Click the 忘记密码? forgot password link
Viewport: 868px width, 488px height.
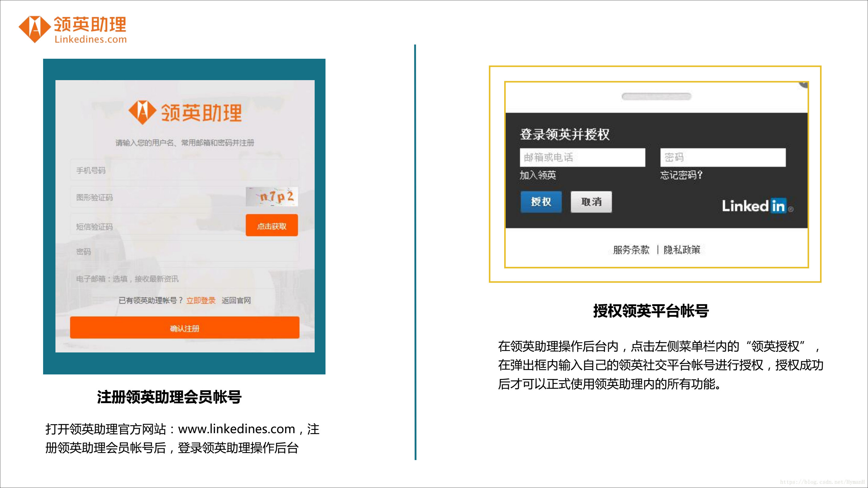coord(681,175)
